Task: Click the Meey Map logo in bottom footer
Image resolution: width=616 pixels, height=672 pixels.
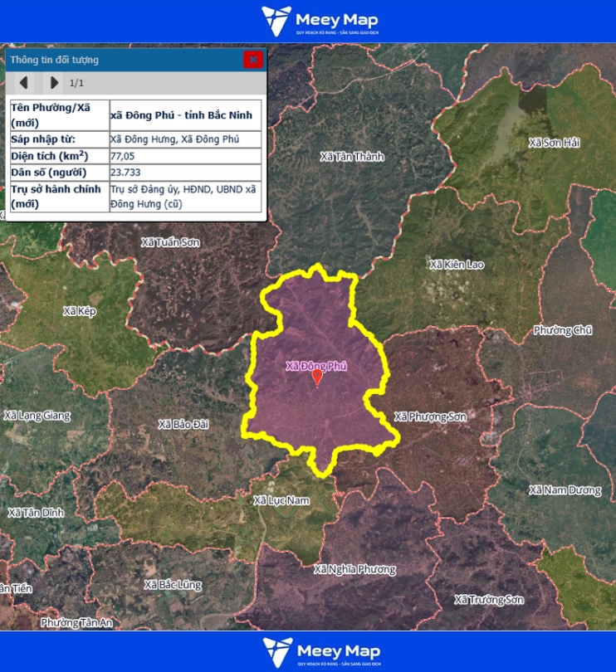Action: coord(320,651)
